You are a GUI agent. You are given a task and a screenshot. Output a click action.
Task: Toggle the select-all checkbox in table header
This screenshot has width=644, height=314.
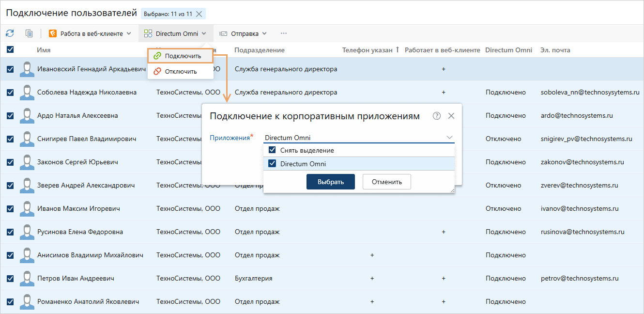click(x=10, y=49)
